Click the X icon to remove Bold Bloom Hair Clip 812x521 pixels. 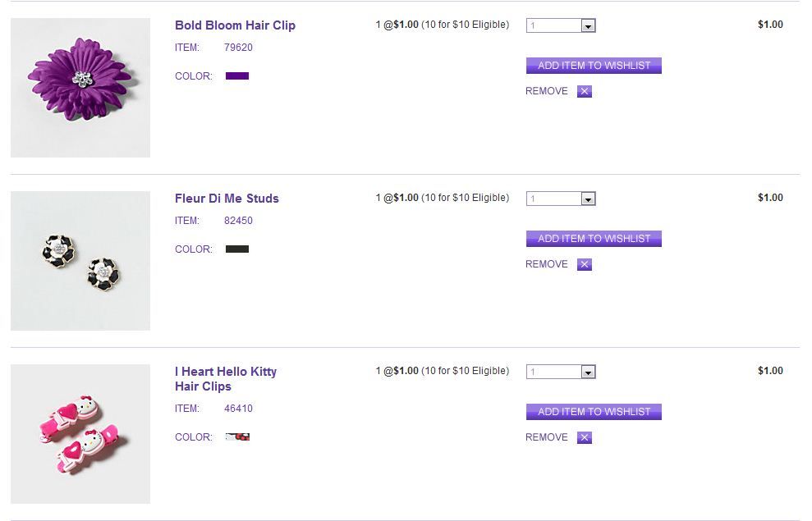(x=585, y=91)
